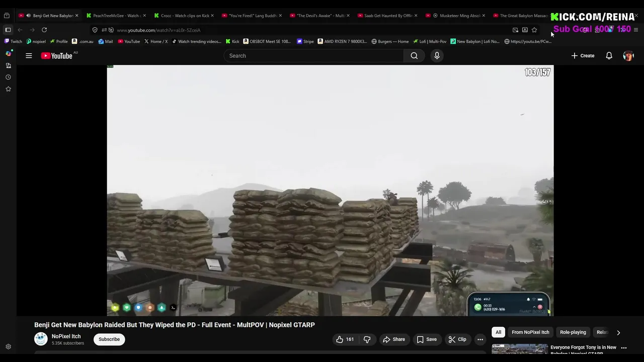
Task: Click the YouTube search input field
Action: (313, 56)
